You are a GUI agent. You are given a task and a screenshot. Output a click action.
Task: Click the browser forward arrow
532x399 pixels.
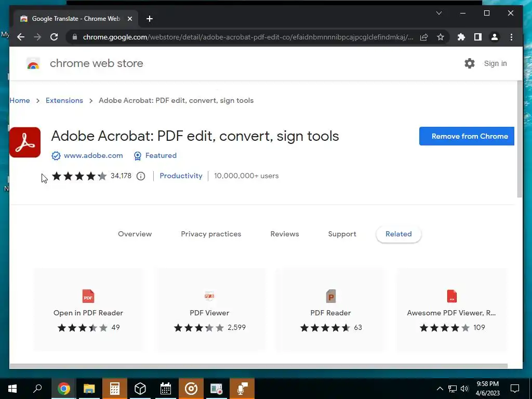[x=37, y=37]
